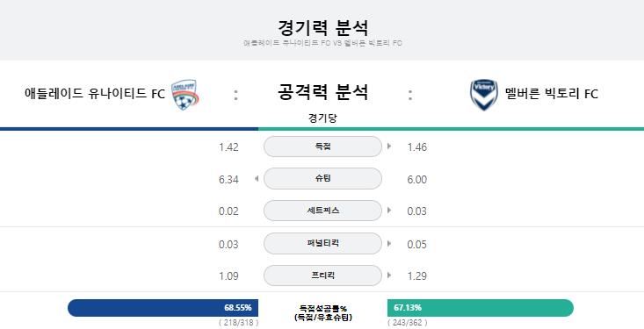Click the 경기력 분석 page title
The width and height of the screenshot is (644, 329).
coord(322,28)
